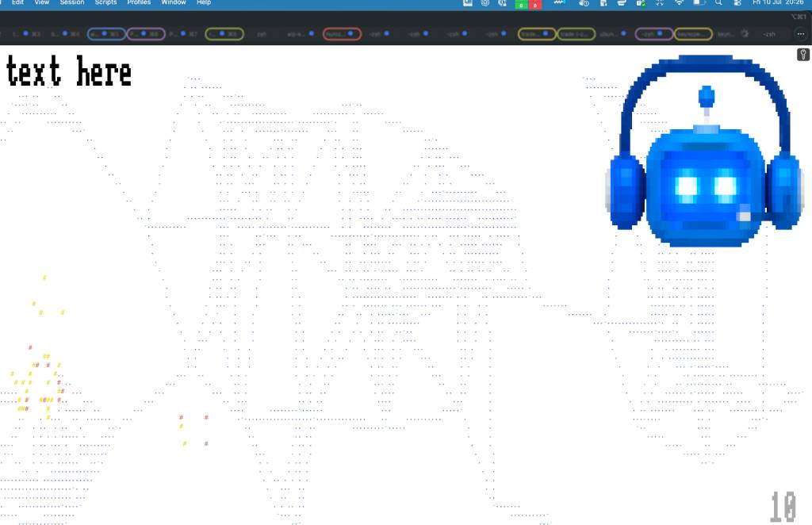Viewport: 812px width, 525px height.
Task: Open the Session menu
Action: 72,2
